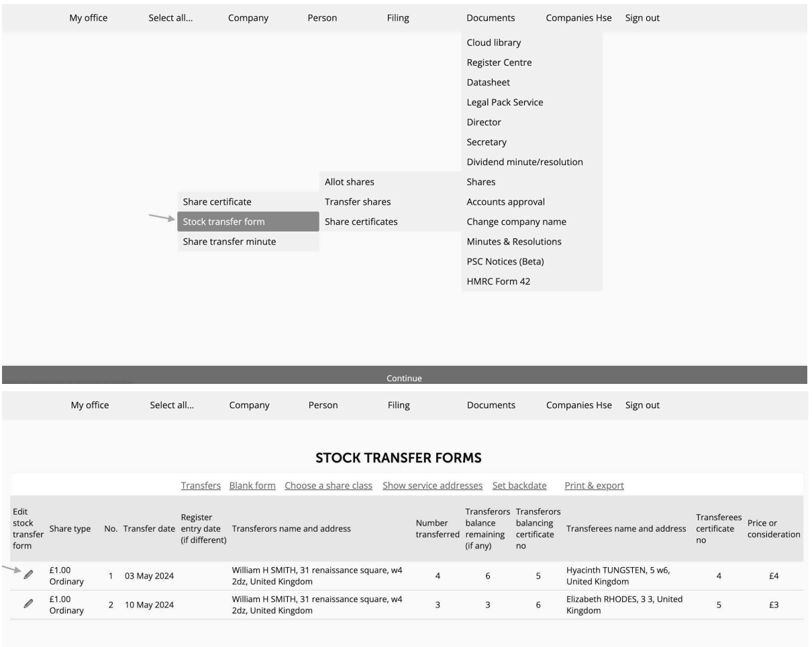The image size is (812, 647).
Task: Edit stock transfer form for Elizabeth RHODES row
Action: (28, 604)
